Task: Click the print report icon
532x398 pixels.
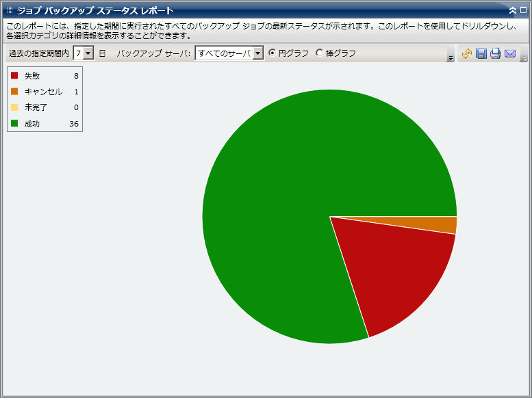Action: [x=495, y=53]
